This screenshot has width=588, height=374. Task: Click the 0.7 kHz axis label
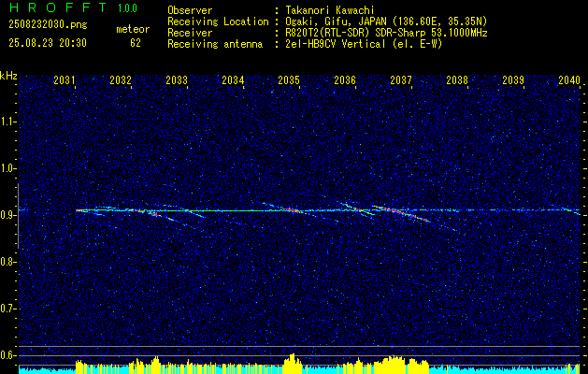8,309
